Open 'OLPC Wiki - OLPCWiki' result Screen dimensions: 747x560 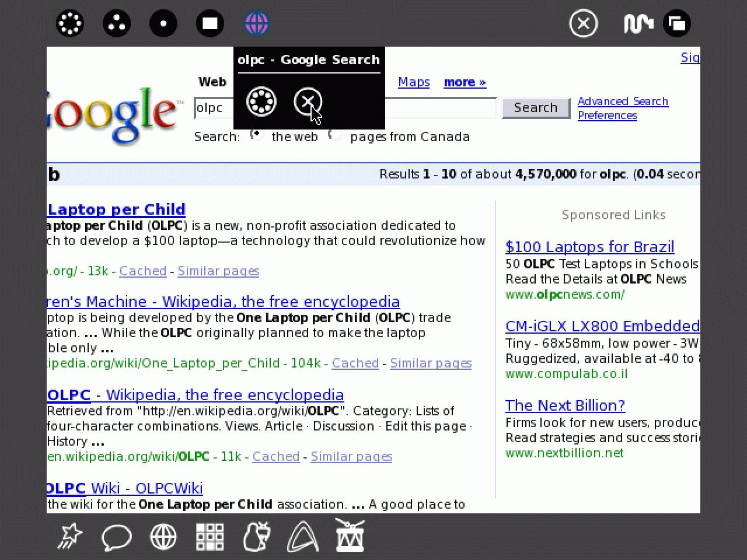tap(125, 488)
